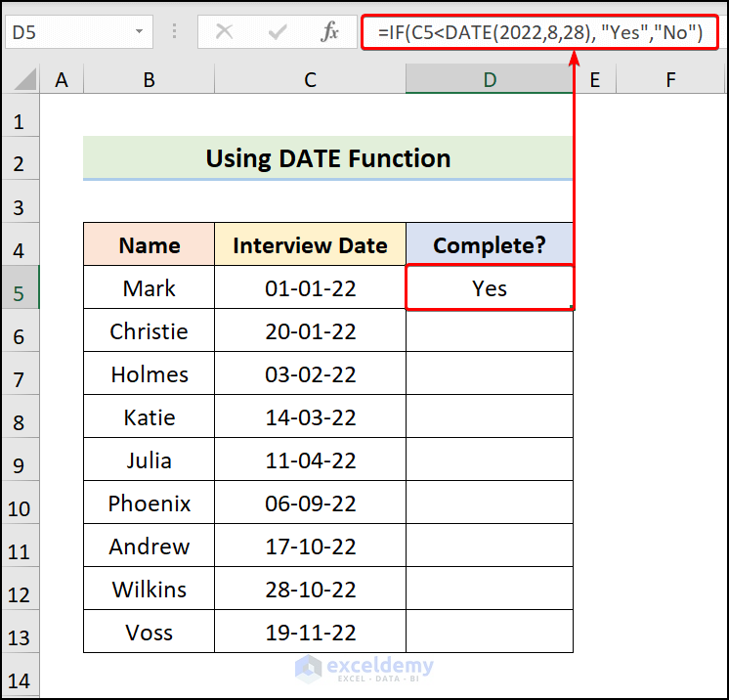This screenshot has height=700, width=729.
Task: Select empty Complete? cell in Andrew's row
Action: coord(490,546)
